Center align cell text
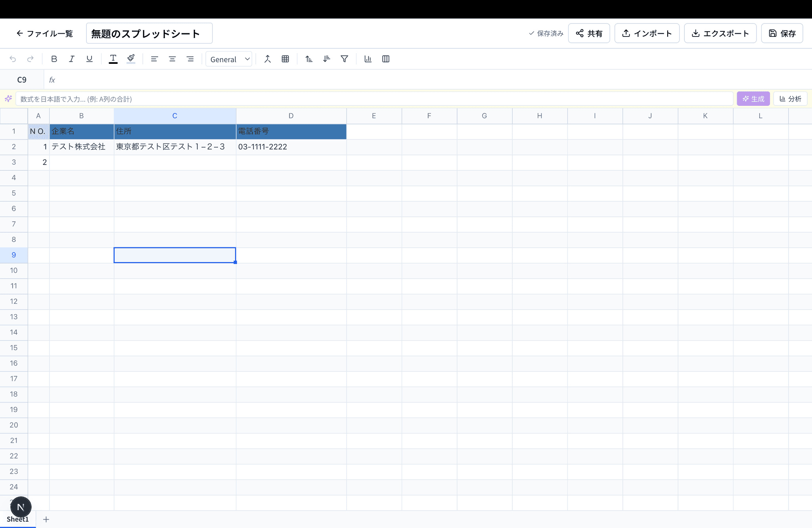Viewport: 812px width, 528px height. point(172,59)
